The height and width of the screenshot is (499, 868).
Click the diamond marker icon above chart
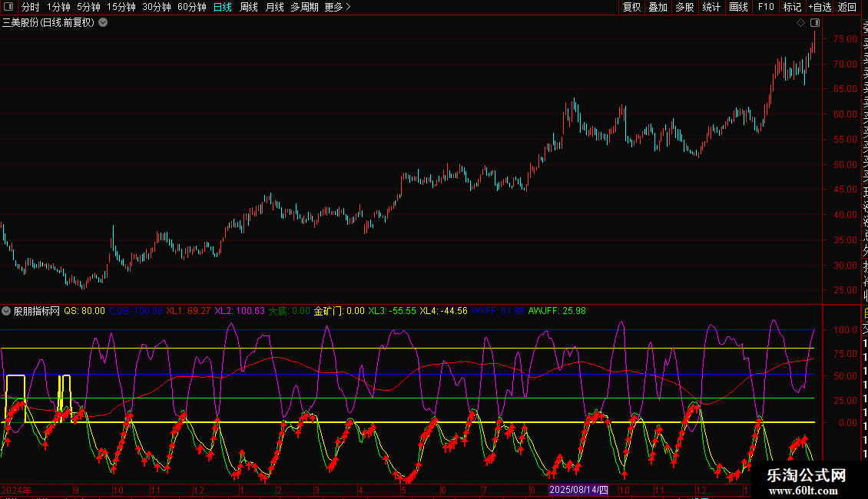[800, 23]
